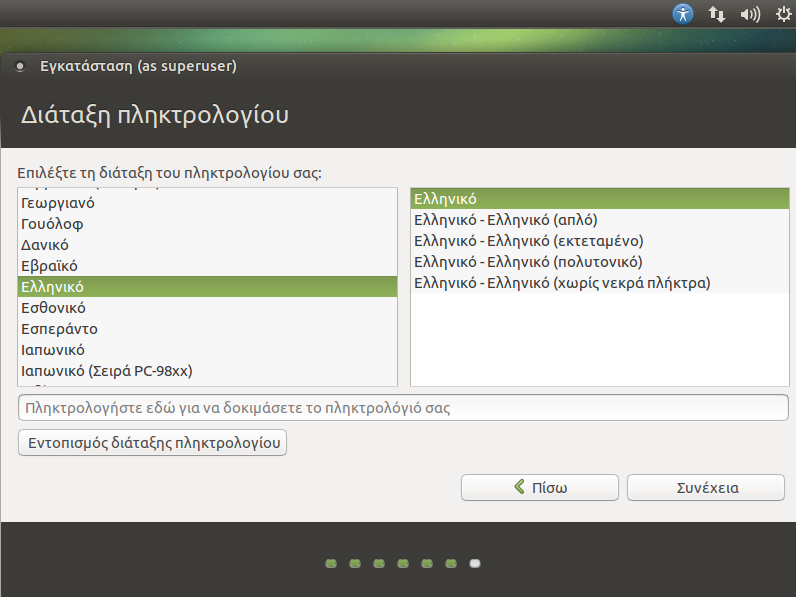Select Εβραϊκό in the language list
This screenshot has height=597, width=796.
[49, 266]
